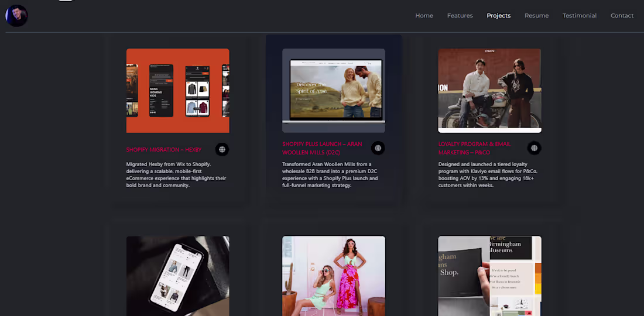
Task: View the Hexby orange mobile mockup thumbnail
Action: coord(178,91)
